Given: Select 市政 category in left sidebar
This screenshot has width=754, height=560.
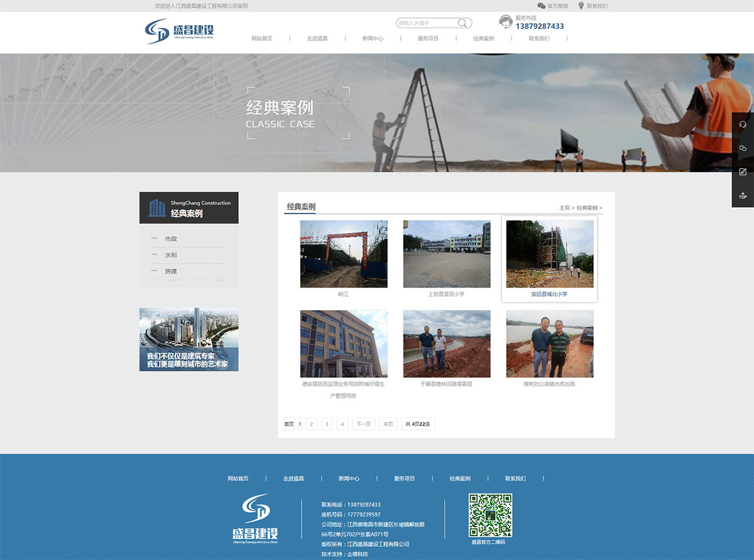Looking at the screenshot, I should tap(171, 239).
